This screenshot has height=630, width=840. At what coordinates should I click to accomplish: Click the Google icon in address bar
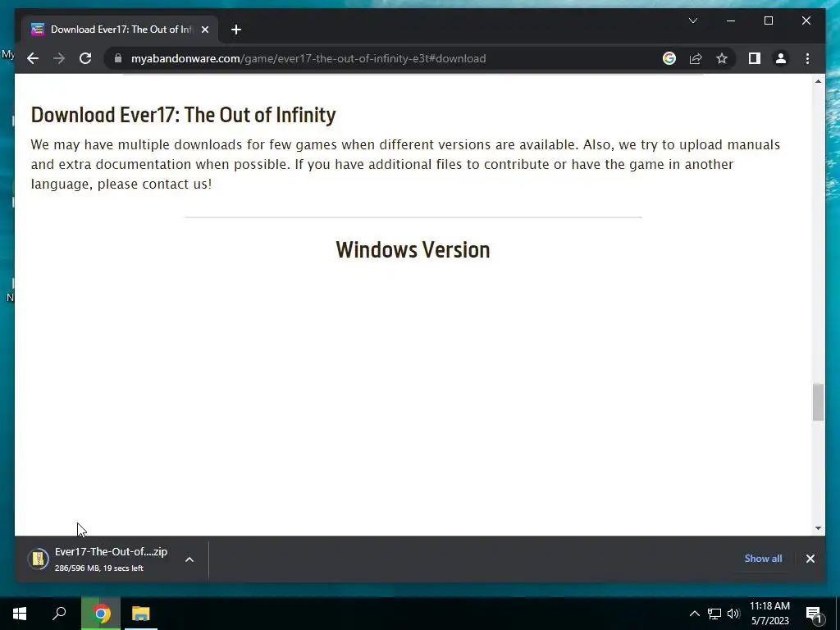coord(669,58)
